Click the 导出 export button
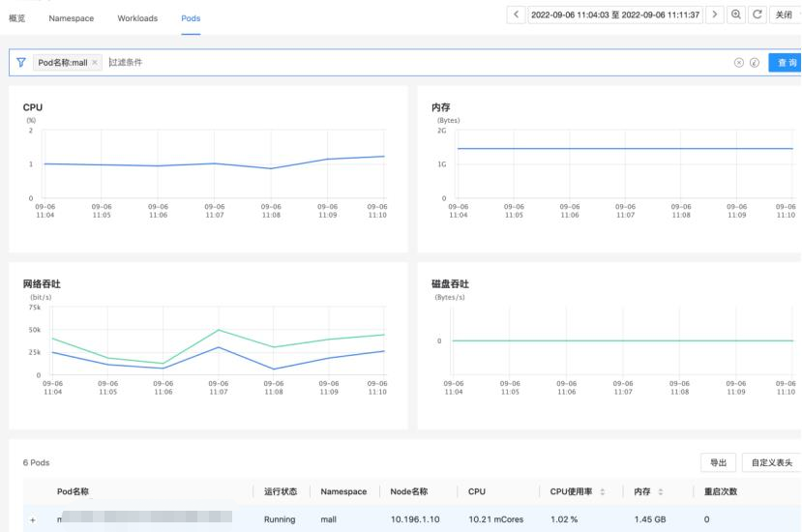The width and height of the screenshot is (802, 532). 719,463
